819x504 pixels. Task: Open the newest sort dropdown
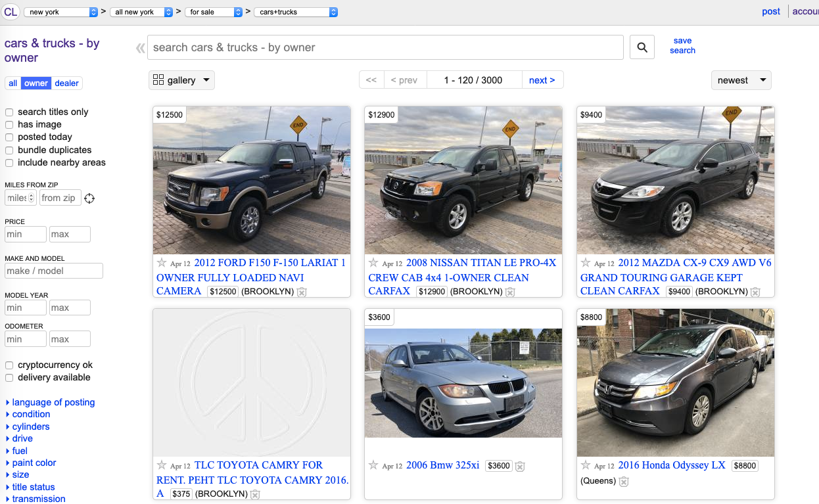click(741, 80)
